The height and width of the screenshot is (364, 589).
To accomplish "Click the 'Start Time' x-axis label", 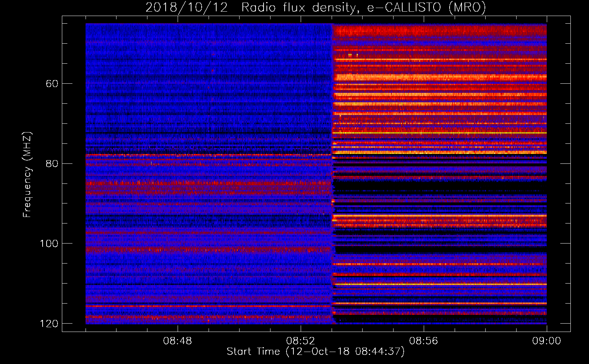I will click(316, 352).
